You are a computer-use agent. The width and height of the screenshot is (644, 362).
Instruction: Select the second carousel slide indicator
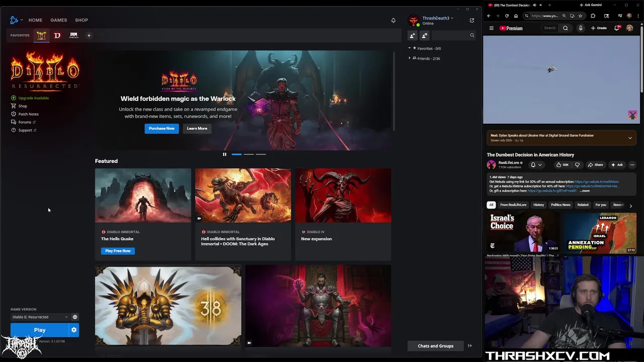click(x=249, y=154)
